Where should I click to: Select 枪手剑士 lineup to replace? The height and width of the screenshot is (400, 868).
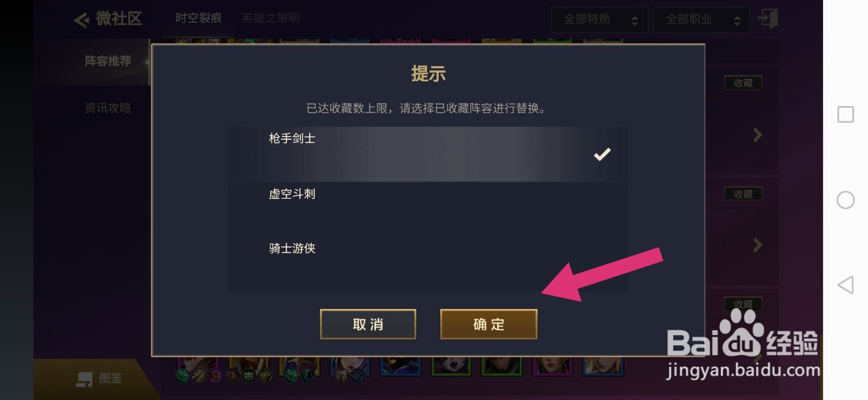pyautogui.click(x=428, y=154)
